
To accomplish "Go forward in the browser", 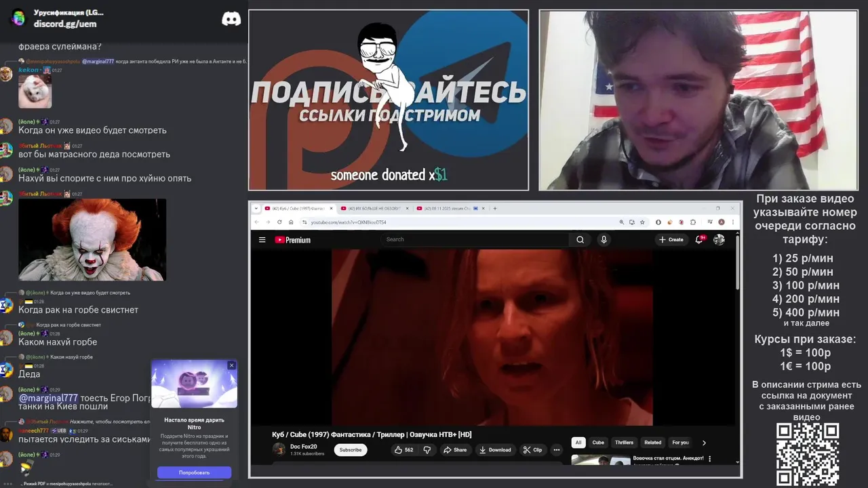I will (x=267, y=222).
